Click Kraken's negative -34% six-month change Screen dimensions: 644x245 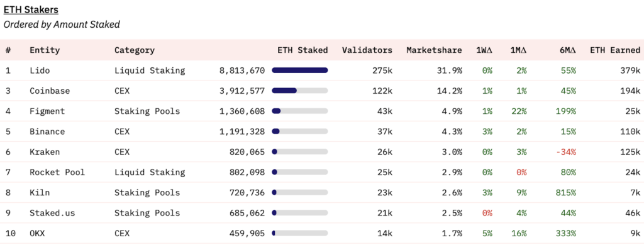[x=565, y=152]
